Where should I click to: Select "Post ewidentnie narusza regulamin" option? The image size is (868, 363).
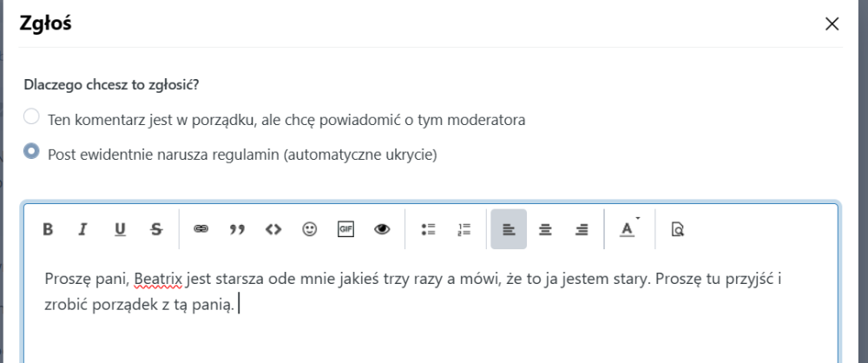click(31, 153)
